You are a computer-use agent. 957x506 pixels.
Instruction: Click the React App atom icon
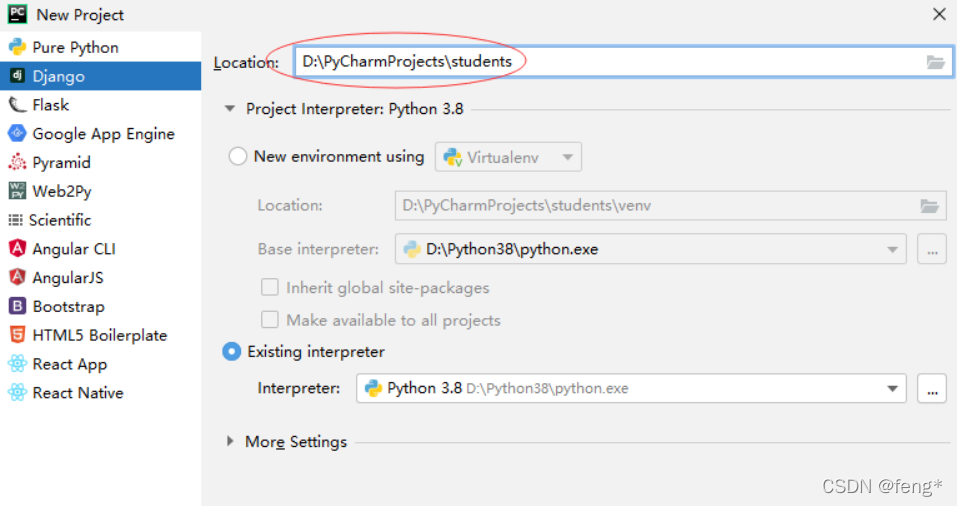[17, 363]
